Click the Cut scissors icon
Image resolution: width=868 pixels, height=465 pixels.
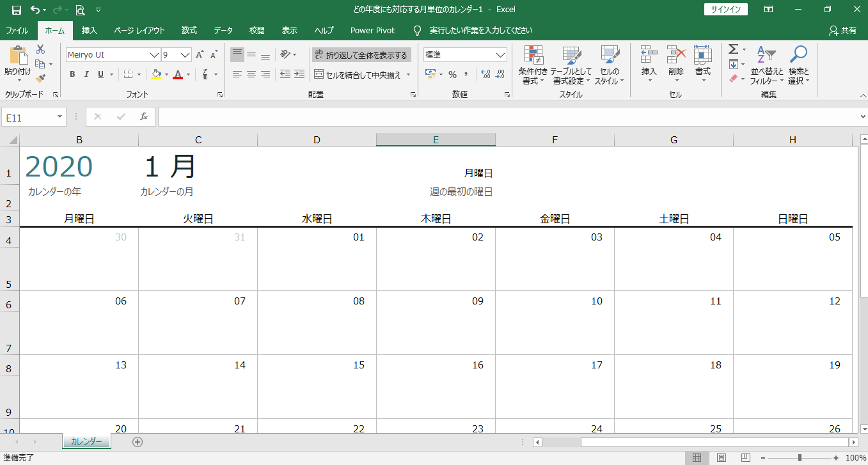pyautogui.click(x=40, y=49)
